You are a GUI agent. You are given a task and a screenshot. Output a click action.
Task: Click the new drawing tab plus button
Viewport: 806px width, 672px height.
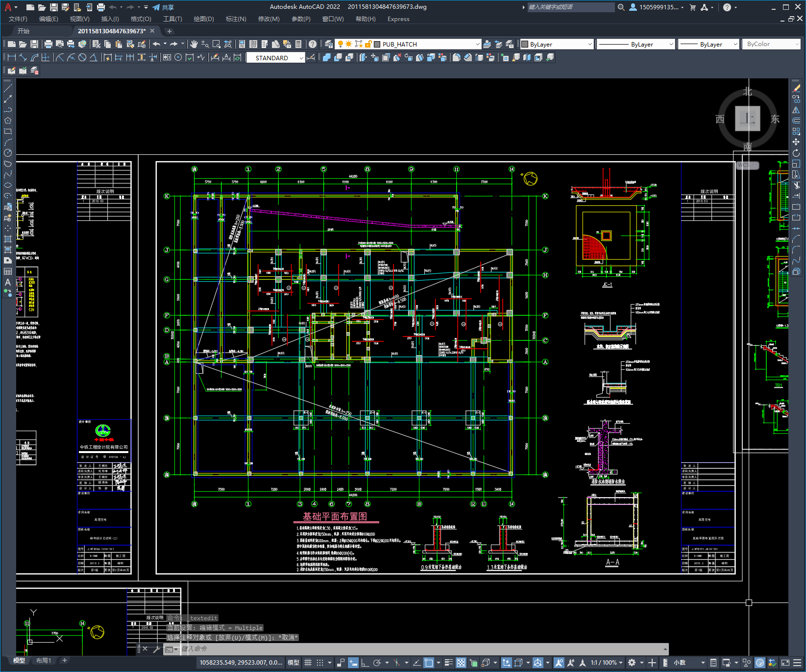click(x=170, y=31)
